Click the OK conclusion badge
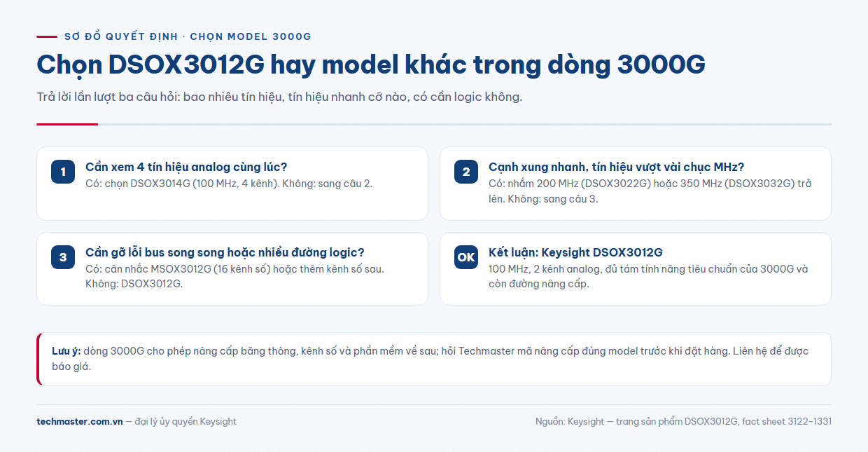Viewport: 868px width, 452px height. (466, 257)
